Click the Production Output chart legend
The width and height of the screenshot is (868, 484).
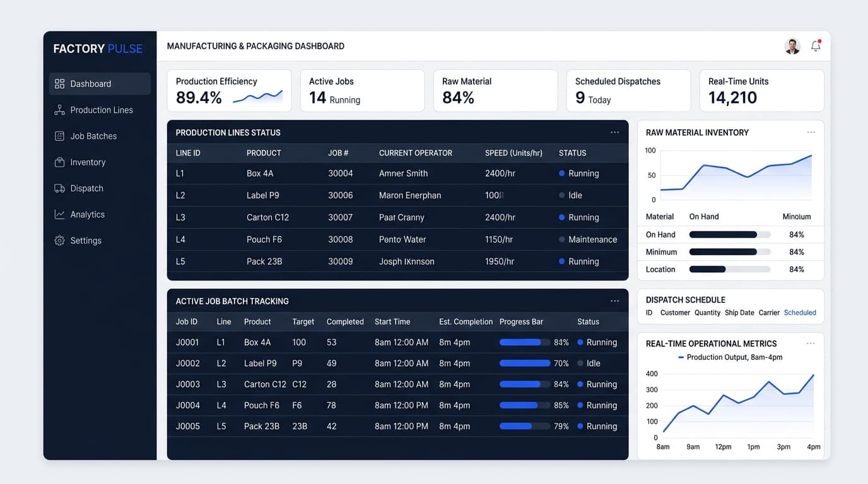(730, 357)
